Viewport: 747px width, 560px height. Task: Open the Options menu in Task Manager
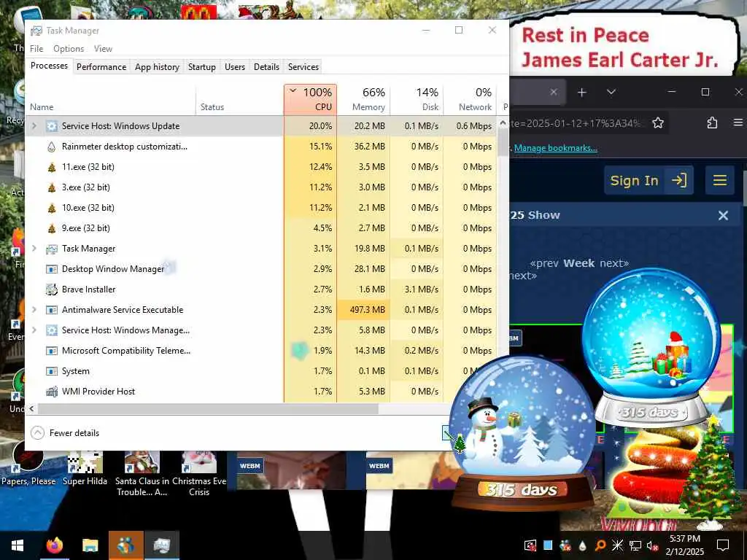pyautogui.click(x=69, y=49)
